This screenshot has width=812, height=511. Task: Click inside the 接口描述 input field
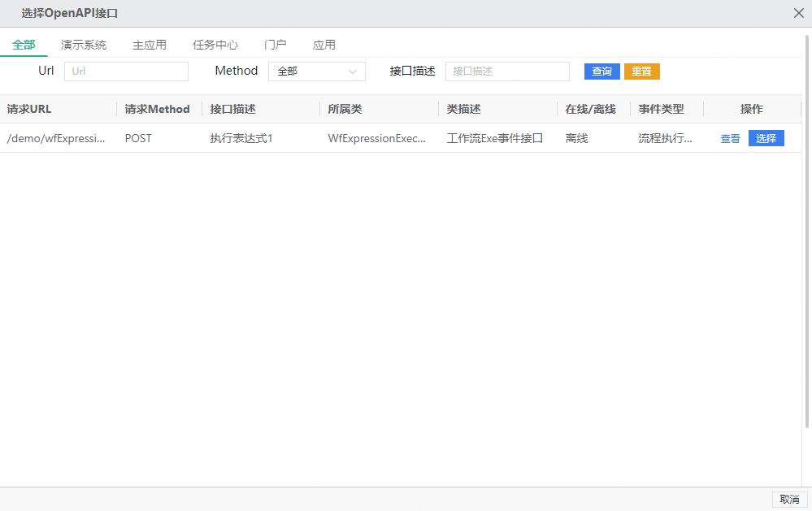click(x=506, y=71)
